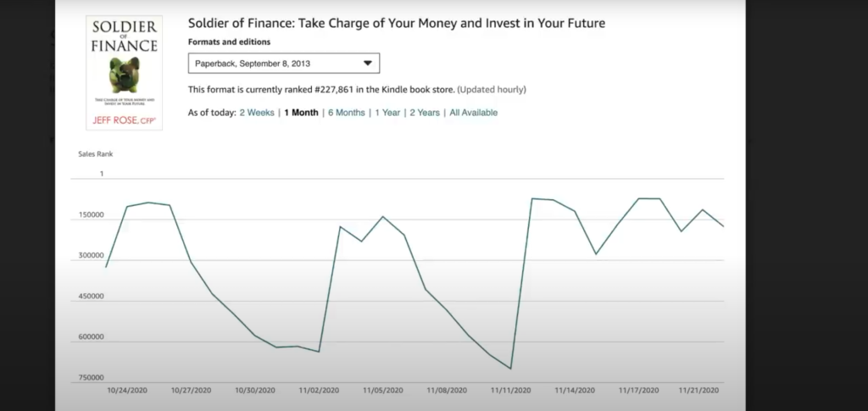Click the 750000 rank axis label

tap(91, 378)
